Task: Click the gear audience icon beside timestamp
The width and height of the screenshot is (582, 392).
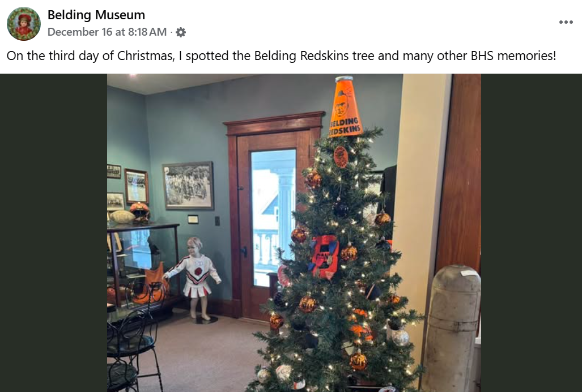Action: coord(181,32)
